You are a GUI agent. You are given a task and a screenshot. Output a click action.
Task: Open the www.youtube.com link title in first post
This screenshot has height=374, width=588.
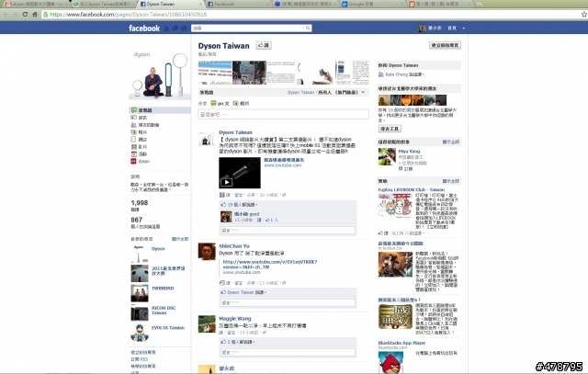[284, 160]
